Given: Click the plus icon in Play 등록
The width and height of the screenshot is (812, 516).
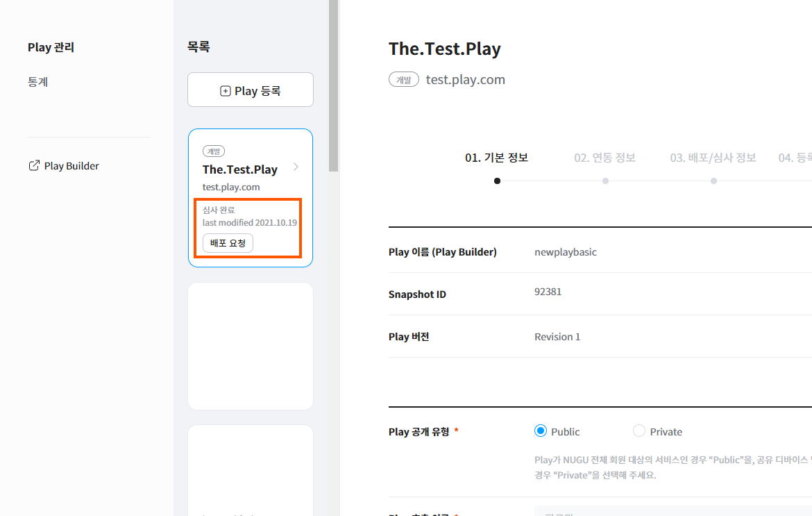Looking at the screenshot, I should pos(226,91).
